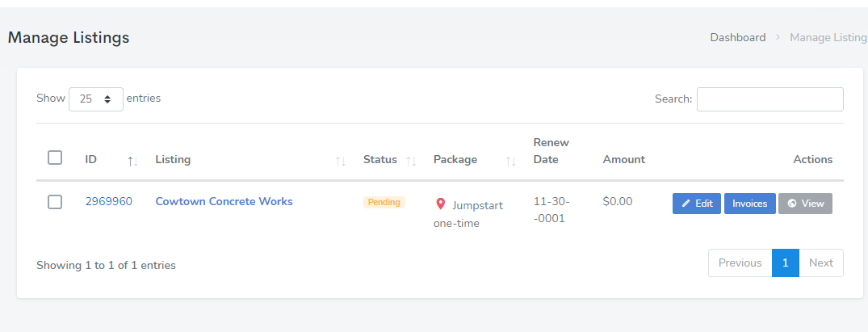
Task: Click the Next pagination button
Action: [820, 263]
